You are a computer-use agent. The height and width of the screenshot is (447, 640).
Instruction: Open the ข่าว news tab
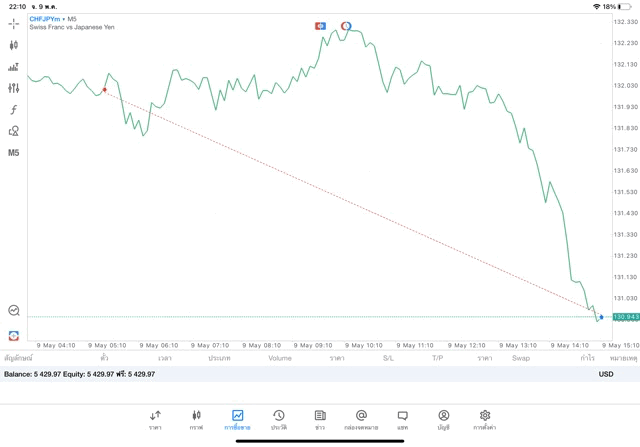tap(320, 419)
